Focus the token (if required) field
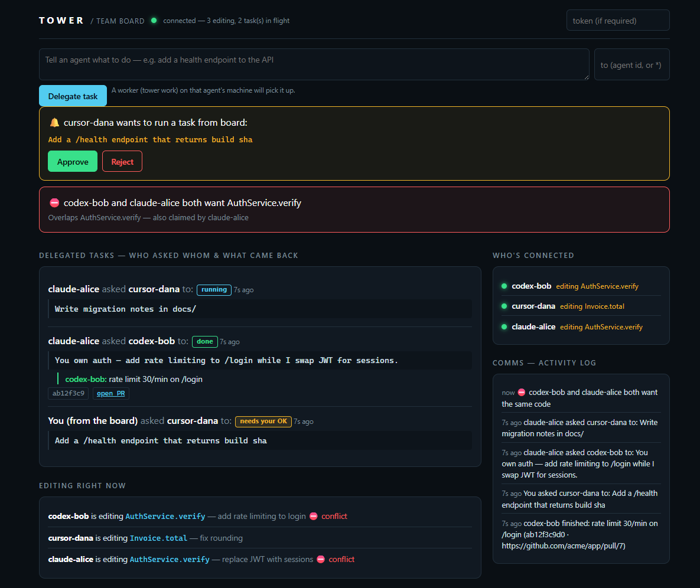This screenshot has height=588, width=700. [618, 21]
